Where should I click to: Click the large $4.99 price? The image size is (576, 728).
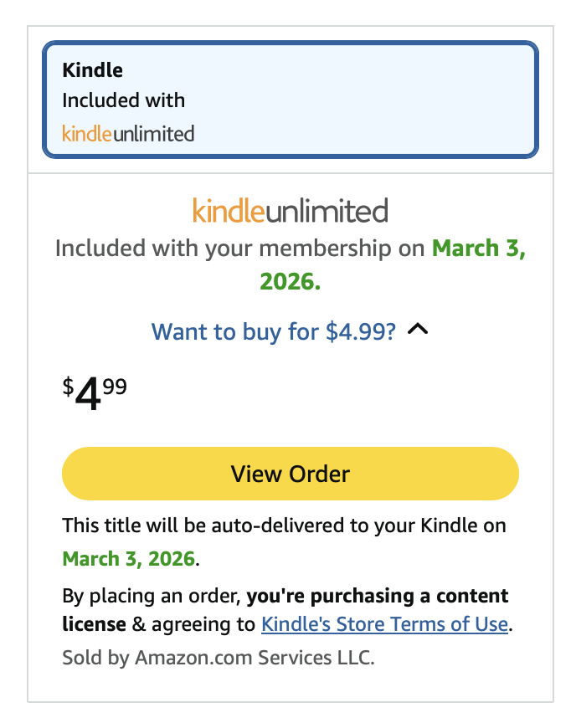[x=95, y=394]
